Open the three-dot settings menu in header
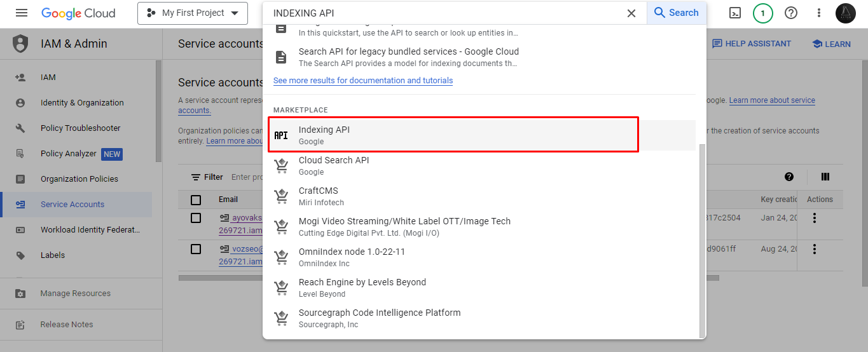 click(x=819, y=13)
